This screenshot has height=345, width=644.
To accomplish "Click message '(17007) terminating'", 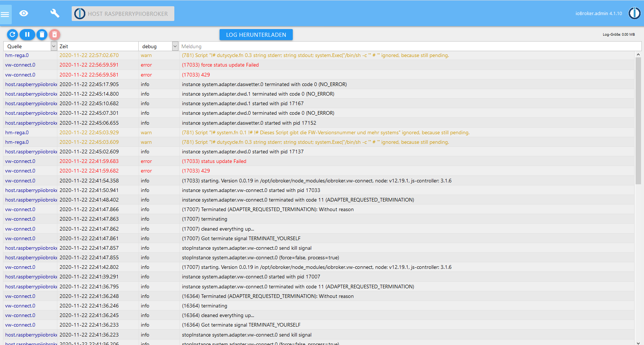I will click(204, 219).
